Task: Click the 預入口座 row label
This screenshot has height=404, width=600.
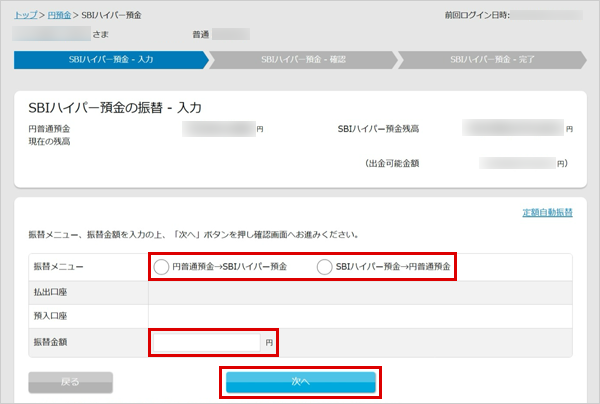Action: pos(50,316)
